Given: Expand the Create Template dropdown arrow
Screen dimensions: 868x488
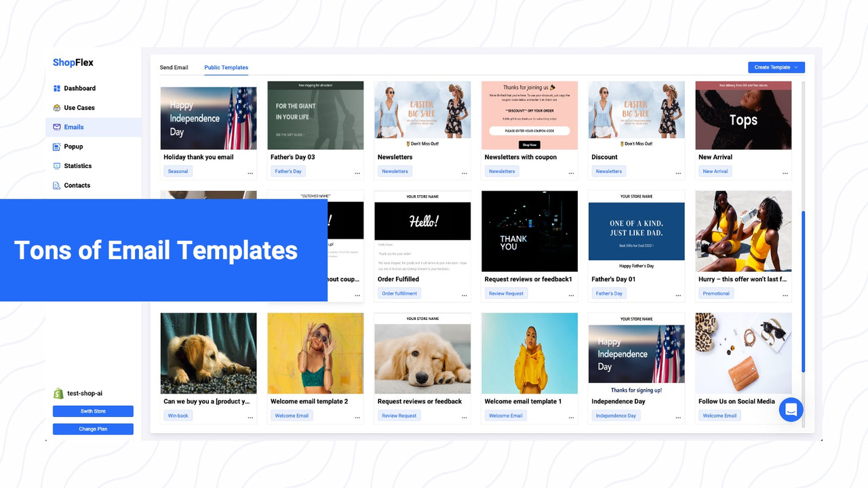Looking at the screenshot, I should coord(797,67).
